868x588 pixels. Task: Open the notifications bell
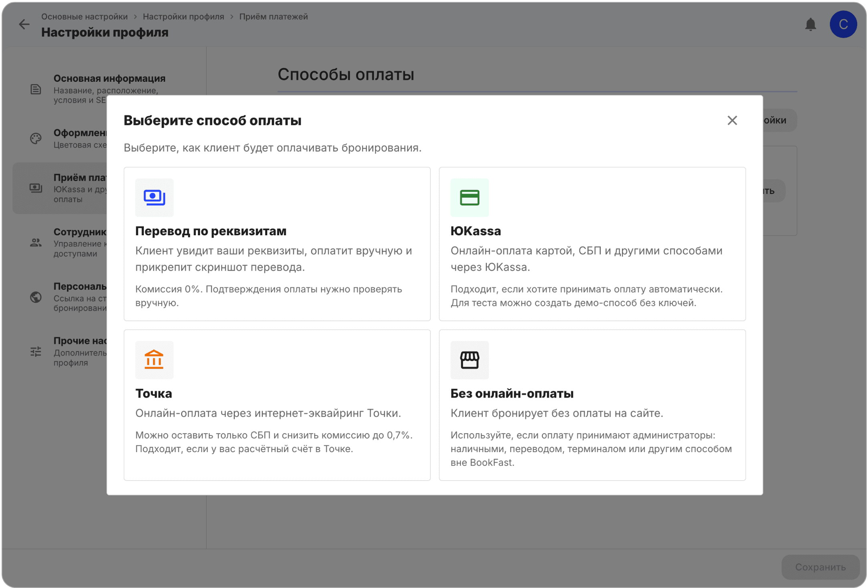coord(810,24)
